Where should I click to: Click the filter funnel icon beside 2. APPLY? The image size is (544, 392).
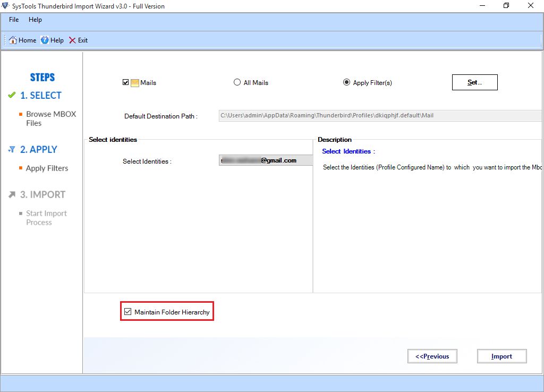tap(12, 149)
